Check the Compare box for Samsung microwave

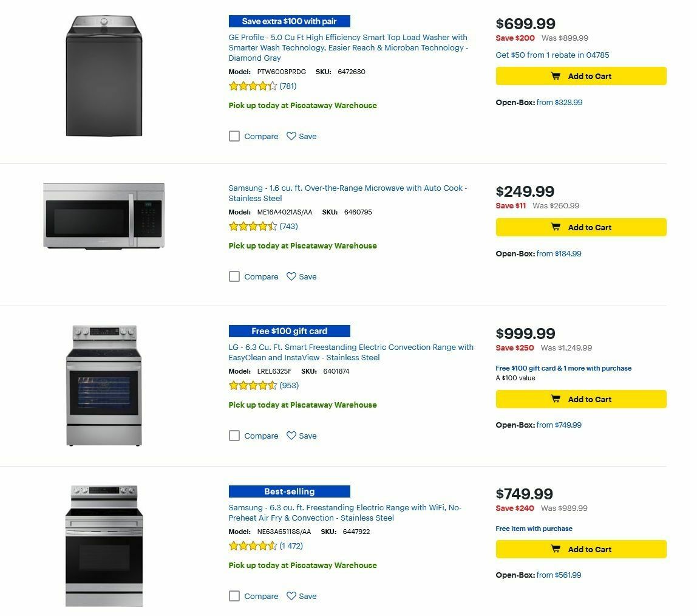click(234, 276)
